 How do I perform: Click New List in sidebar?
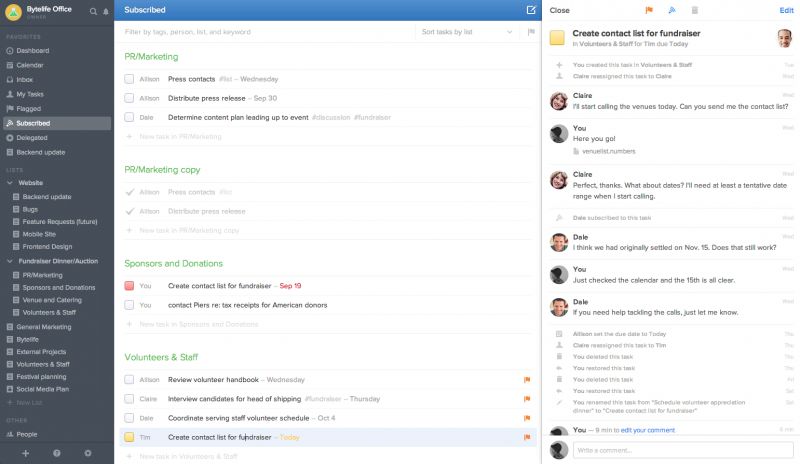pyautogui.click(x=29, y=403)
